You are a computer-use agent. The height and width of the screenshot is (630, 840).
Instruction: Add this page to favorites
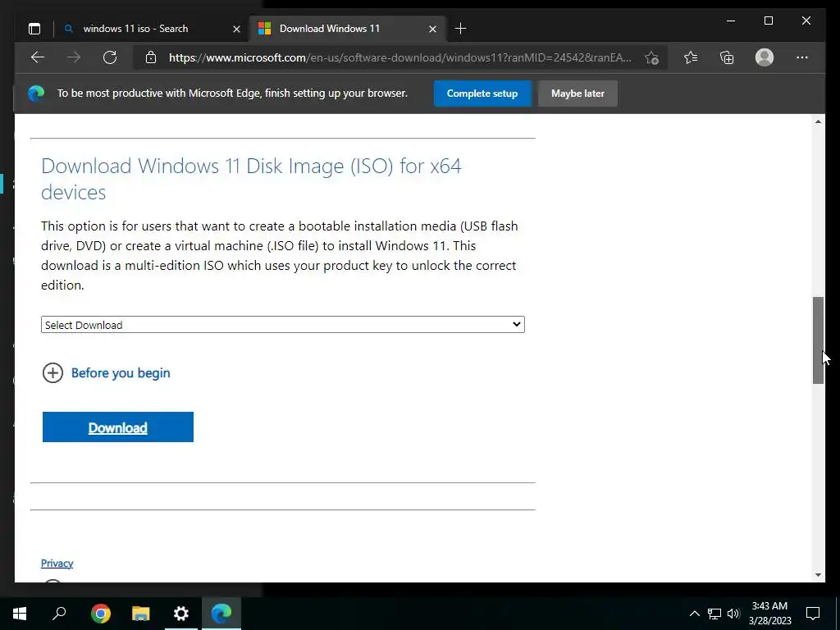click(x=651, y=58)
